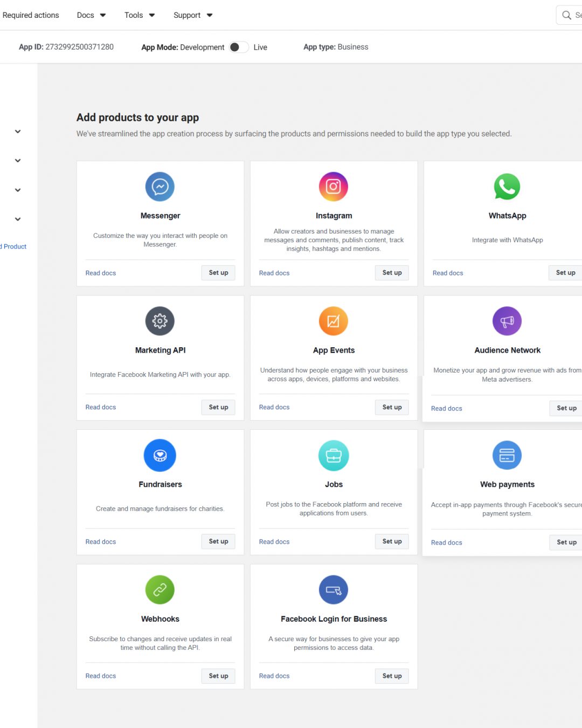This screenshot has width=582, height=728.
Task: Open the Docs dropdown menu
Action: (x=91, y=15)
